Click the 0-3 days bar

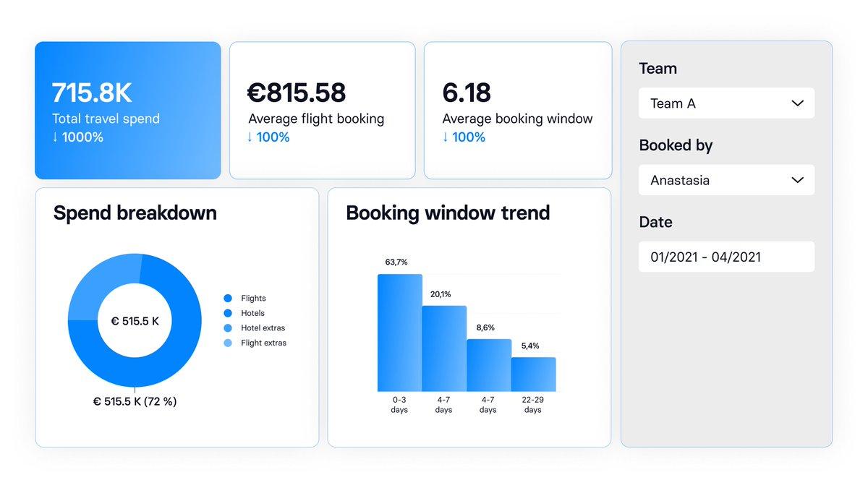click(399, 333)
